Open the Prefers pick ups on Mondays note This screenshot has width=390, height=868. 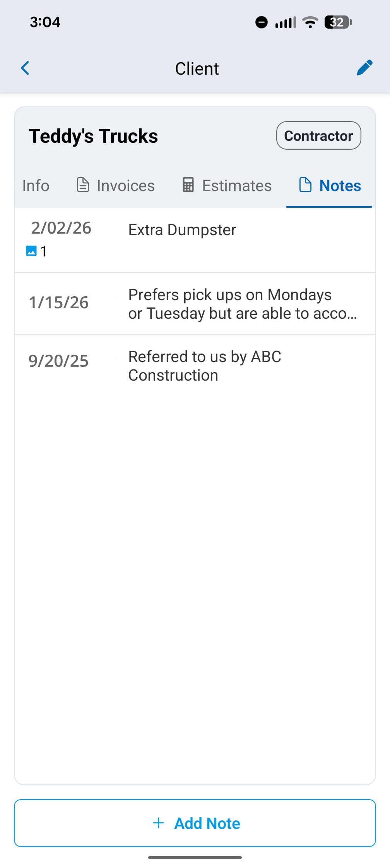[x=195, y=304]
